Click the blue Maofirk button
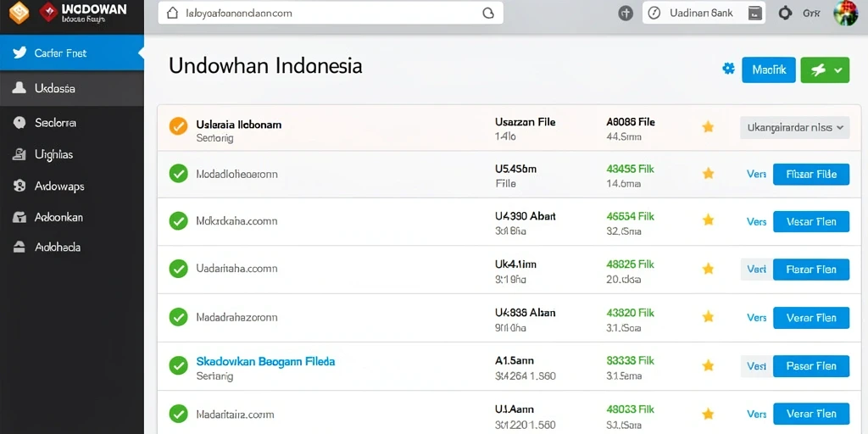The height and width of the screenshot is (434, 868). coord(768,70)
